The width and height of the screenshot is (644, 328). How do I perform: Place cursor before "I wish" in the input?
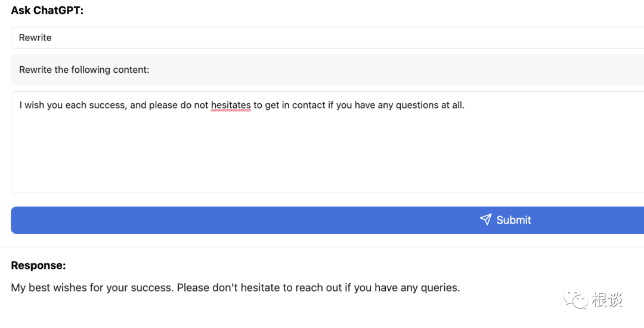pyautogui.click(x=20, y=105)
